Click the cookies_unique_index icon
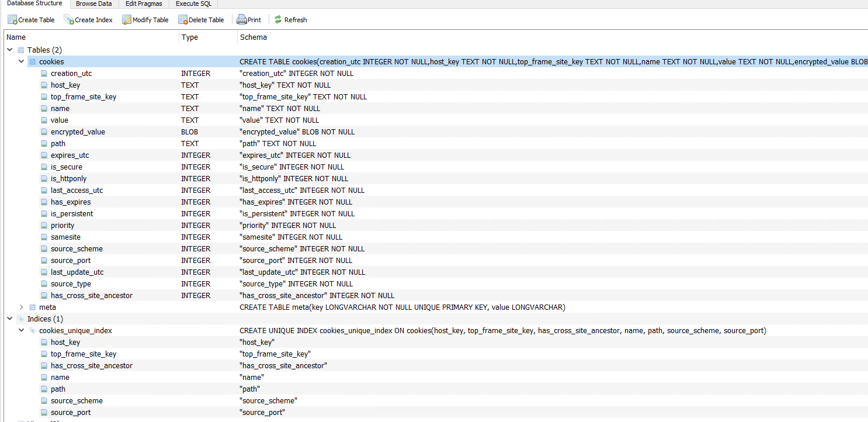 [33, 331]
